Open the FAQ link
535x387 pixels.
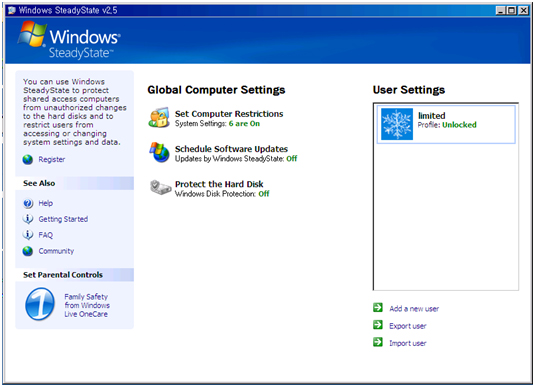[x=45, y=235]
